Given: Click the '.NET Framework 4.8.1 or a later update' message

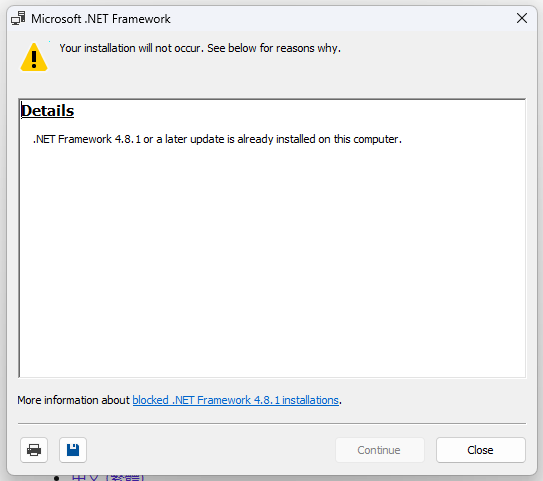Looking at the screenshot, I should (x=217, y=139).
